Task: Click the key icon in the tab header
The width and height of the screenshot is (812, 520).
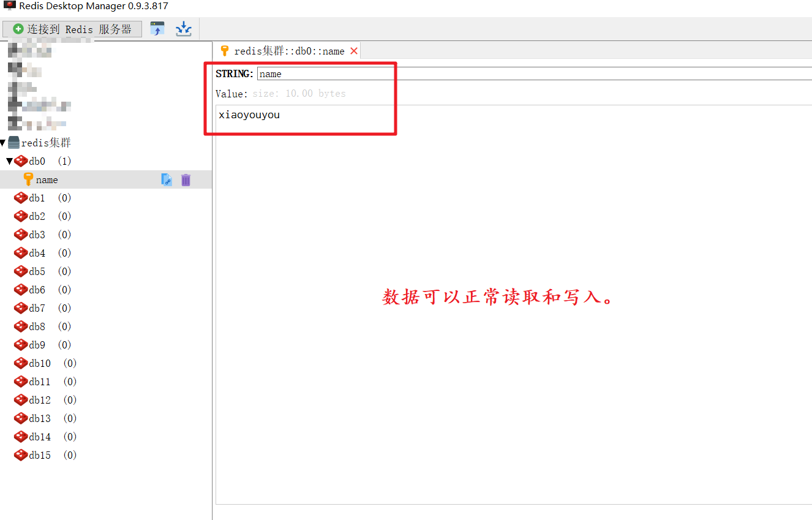Action: [225, 51]
